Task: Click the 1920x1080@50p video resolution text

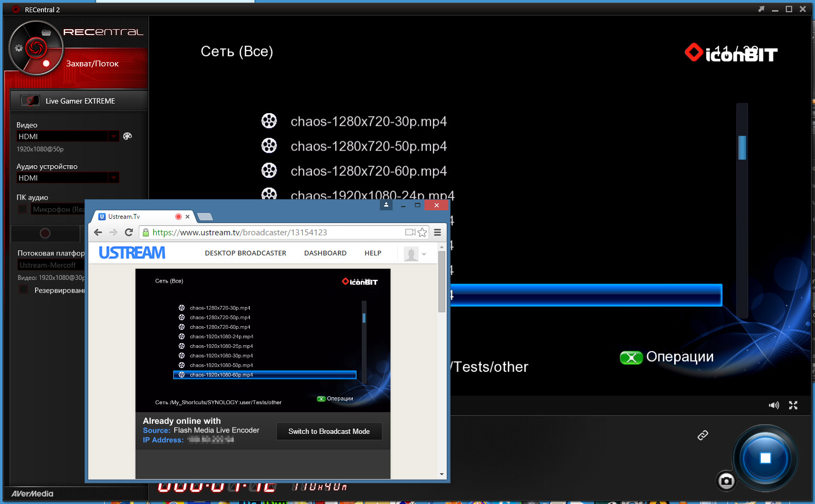Action: 40,149
